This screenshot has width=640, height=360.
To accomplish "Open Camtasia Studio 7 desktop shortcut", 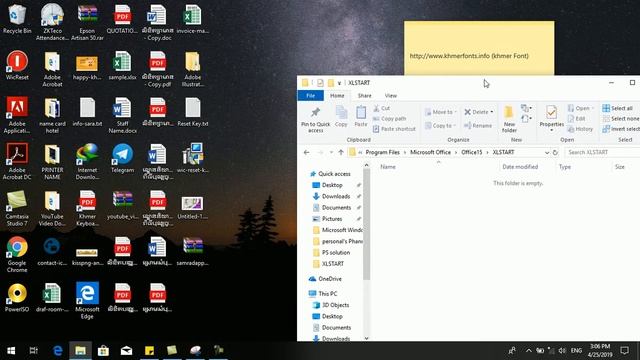I will coord(17,208).
